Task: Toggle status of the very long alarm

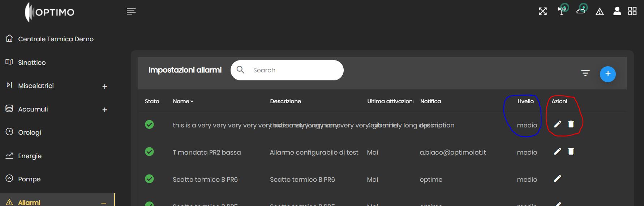Action: pos(149,125)
